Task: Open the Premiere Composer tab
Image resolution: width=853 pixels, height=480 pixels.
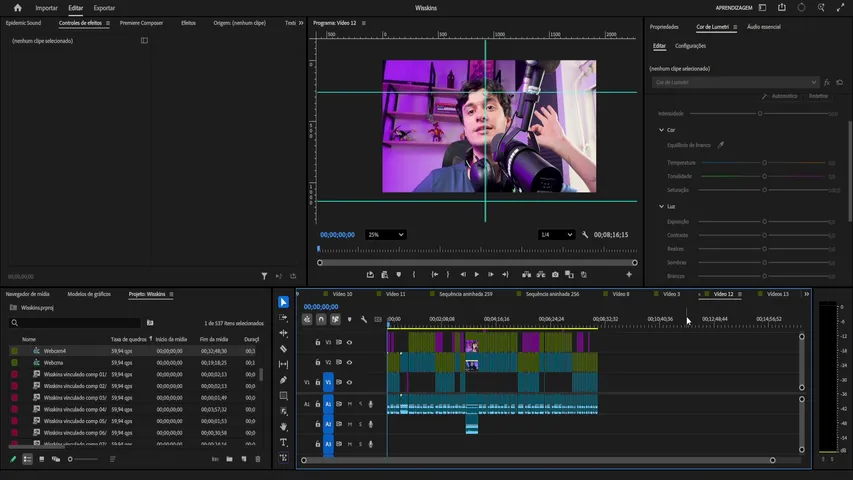Action: click(141, 23)
